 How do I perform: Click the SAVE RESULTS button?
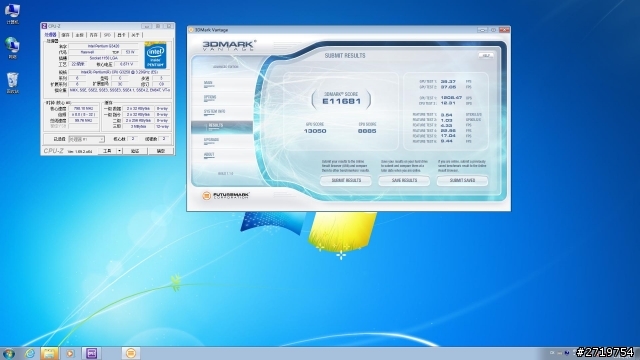[404, 180]
